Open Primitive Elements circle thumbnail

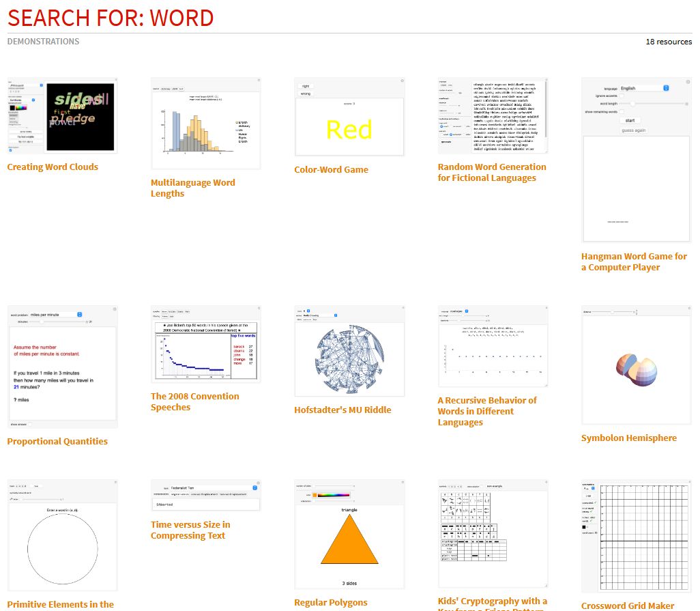(x=63, y=536)
